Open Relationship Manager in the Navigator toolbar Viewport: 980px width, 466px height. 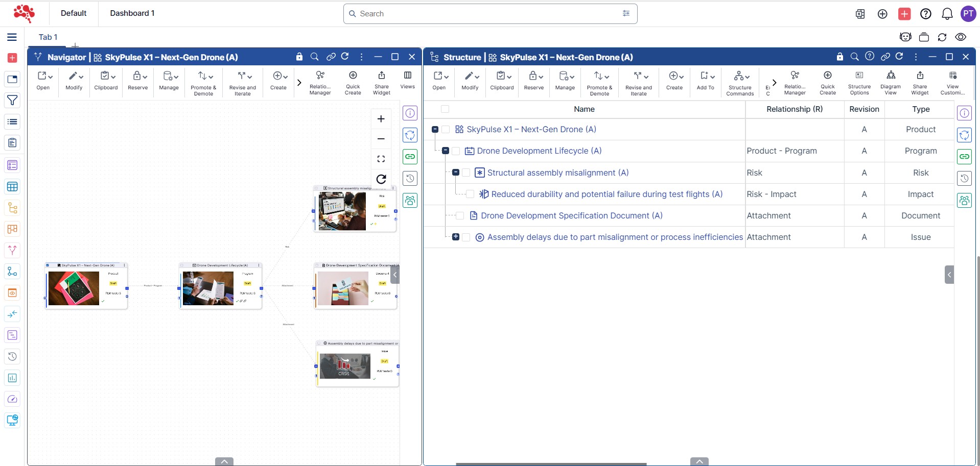pos(320,82)
